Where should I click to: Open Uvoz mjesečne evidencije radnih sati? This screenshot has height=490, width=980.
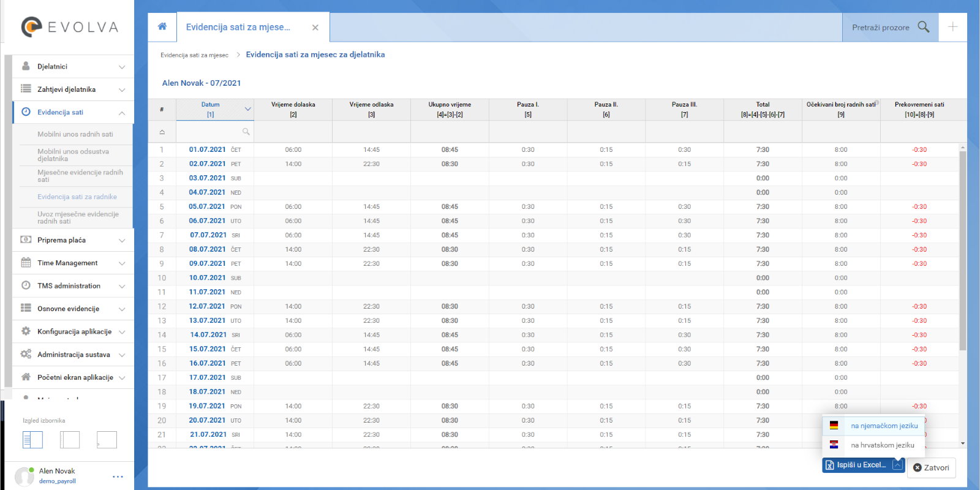pyautogui.click(x=78, y=217)
